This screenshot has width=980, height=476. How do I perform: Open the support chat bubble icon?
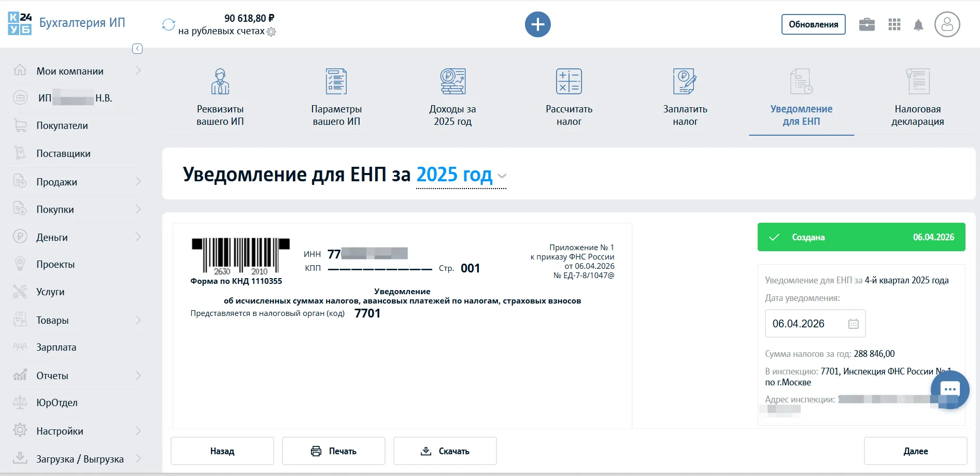(950, 390)
